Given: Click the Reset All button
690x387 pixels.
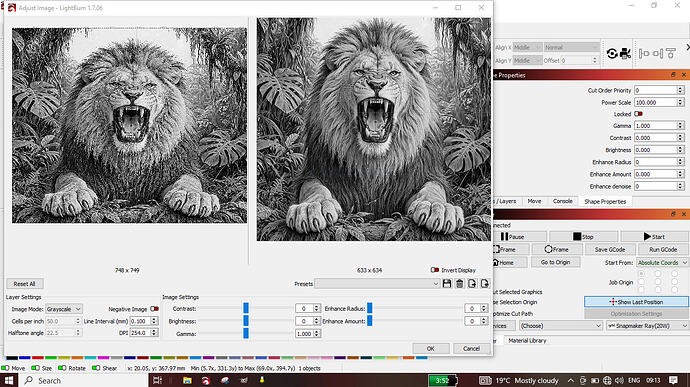Looking at the screenshot, I should [25, 284].
